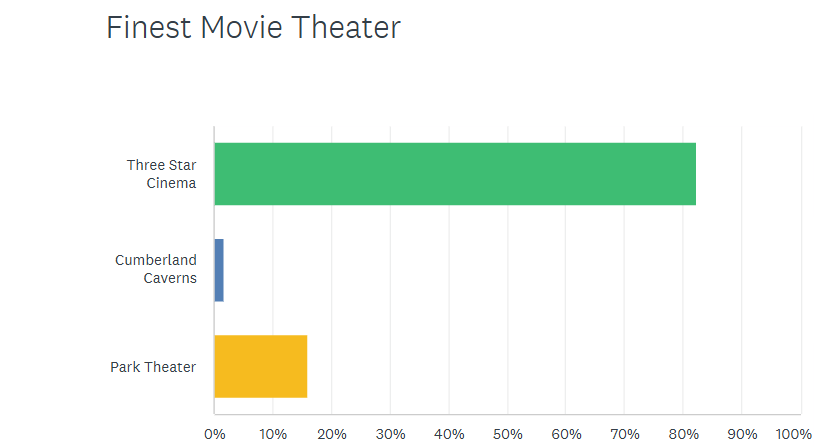This screenshot has height=447, width=817.
Task: Select the green Three Star Cinema bar
Action: click(454, 174)
